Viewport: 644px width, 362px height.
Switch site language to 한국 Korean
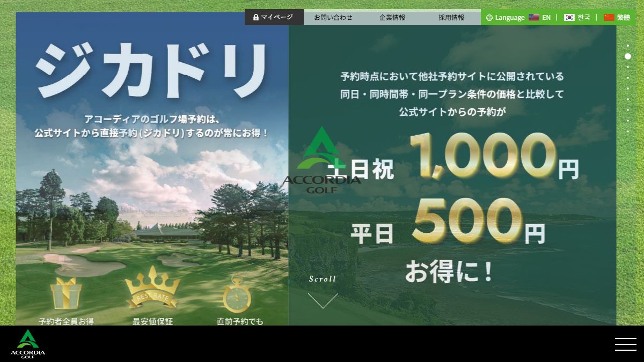(577, 17)
